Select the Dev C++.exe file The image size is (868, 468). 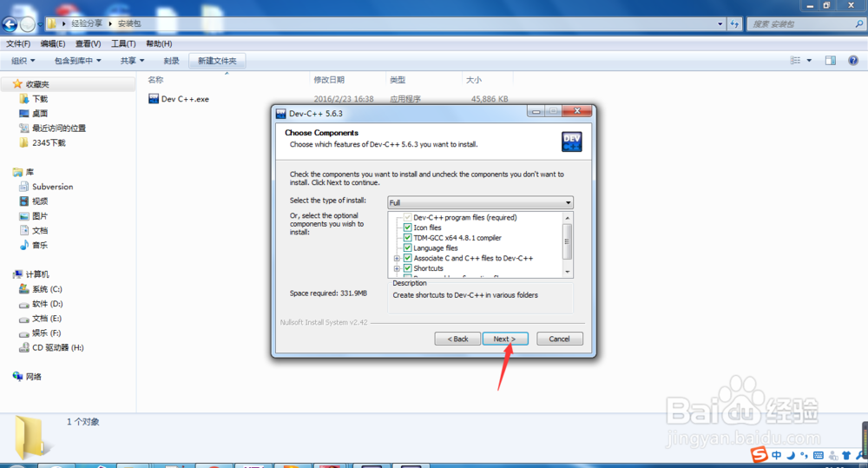pyautogui.click(x=185, y=99)
